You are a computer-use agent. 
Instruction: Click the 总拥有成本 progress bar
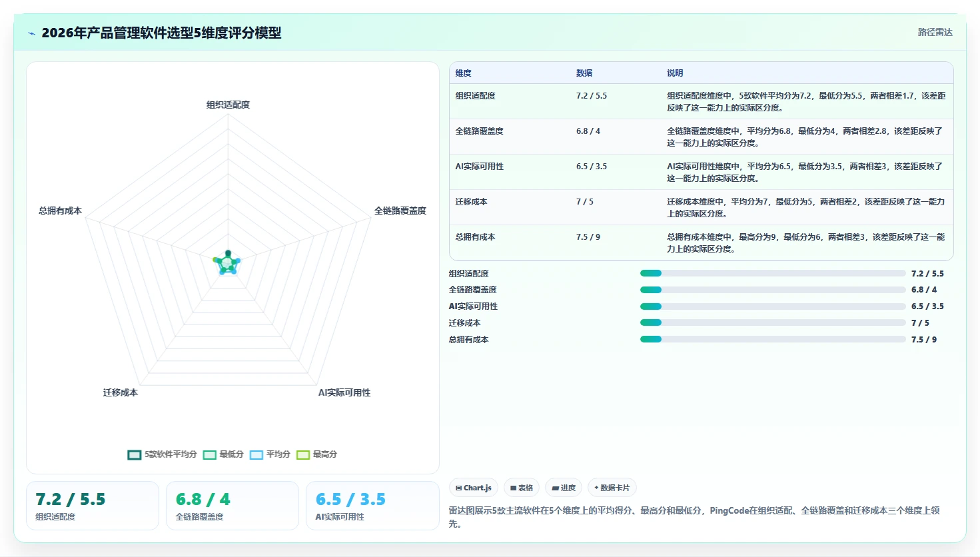point(773,339)
